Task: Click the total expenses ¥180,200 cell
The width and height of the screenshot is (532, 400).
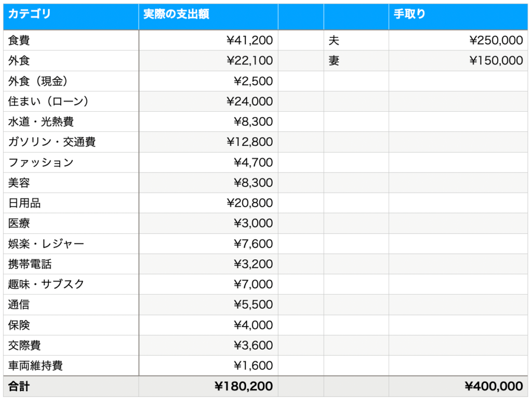Action: click(x=208, y=386)
